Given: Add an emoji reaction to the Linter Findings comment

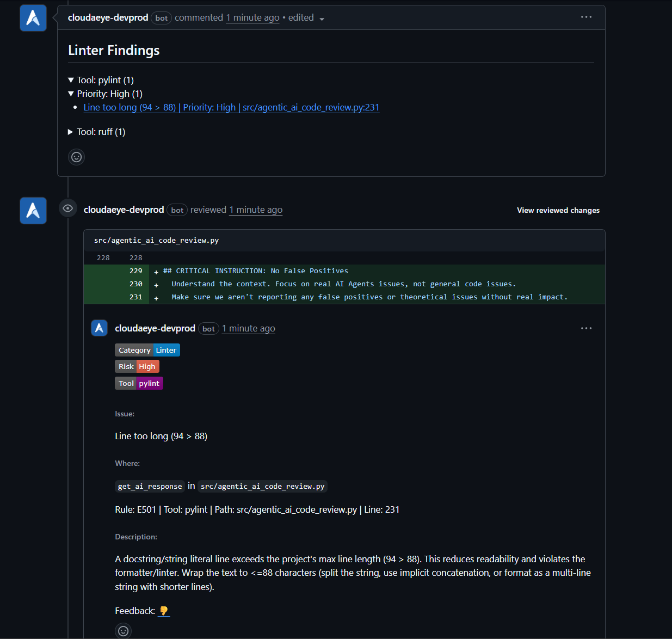Looking at the screenshot, I should 77,157.
